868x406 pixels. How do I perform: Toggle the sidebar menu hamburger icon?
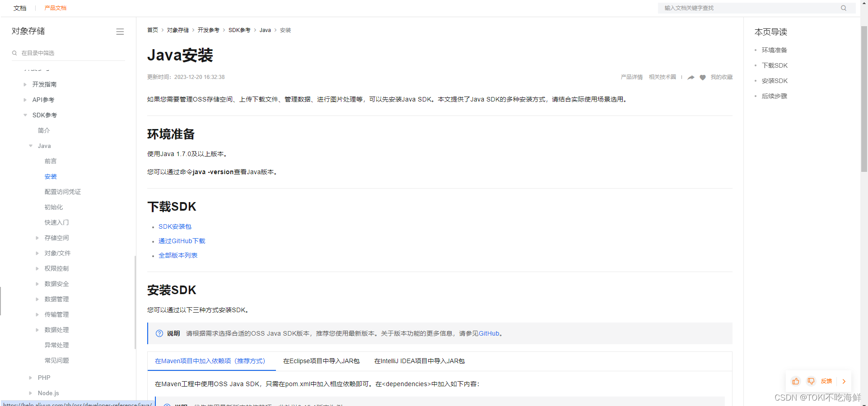coord(120,32)
